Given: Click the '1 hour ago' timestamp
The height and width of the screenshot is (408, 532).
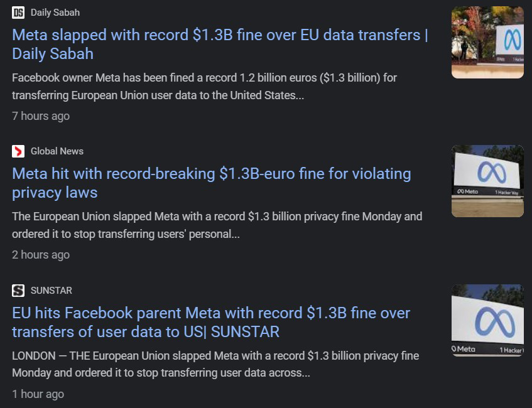Looking at the screenshot, I should 38,394.
